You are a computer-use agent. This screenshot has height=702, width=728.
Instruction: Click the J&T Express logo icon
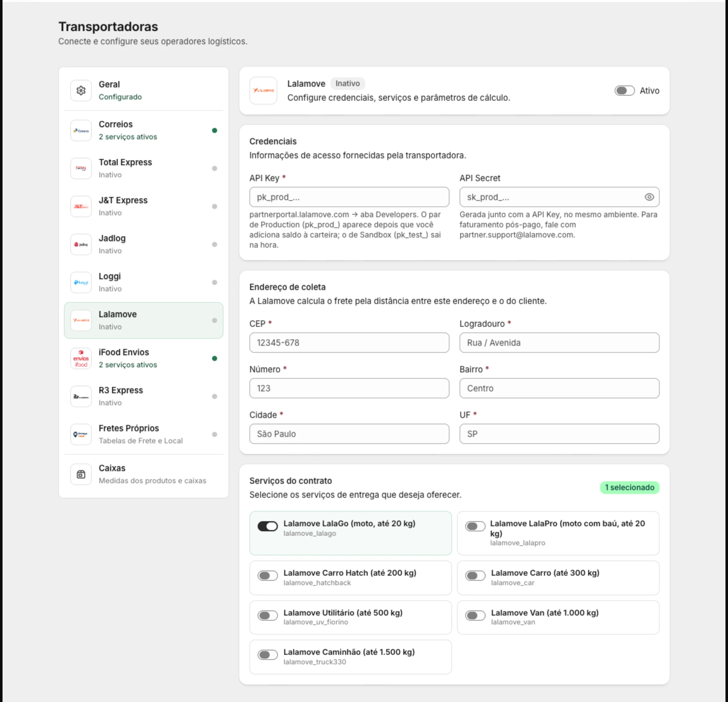tap(81, 206)
